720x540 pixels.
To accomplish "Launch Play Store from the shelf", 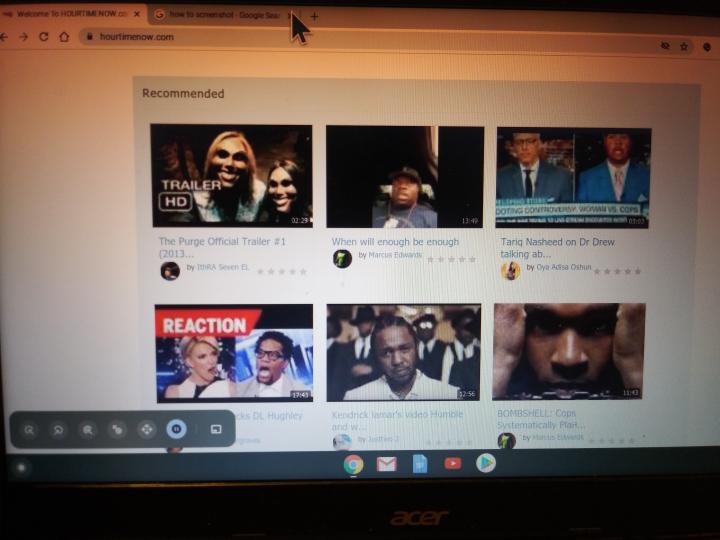I will (485, 463).
